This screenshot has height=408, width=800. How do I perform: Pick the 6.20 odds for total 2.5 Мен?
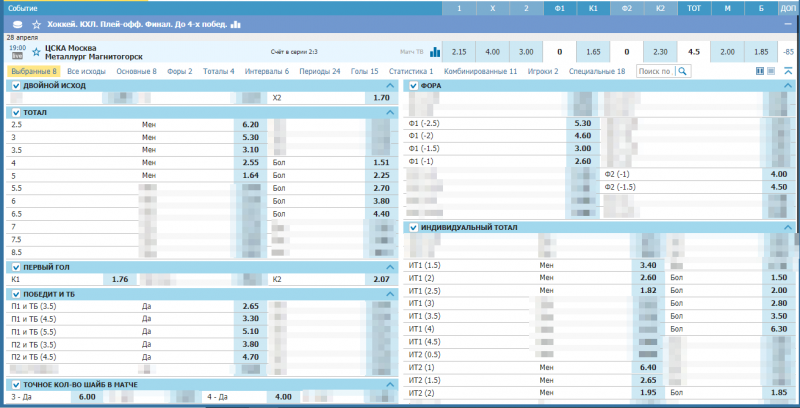point(250,124)
